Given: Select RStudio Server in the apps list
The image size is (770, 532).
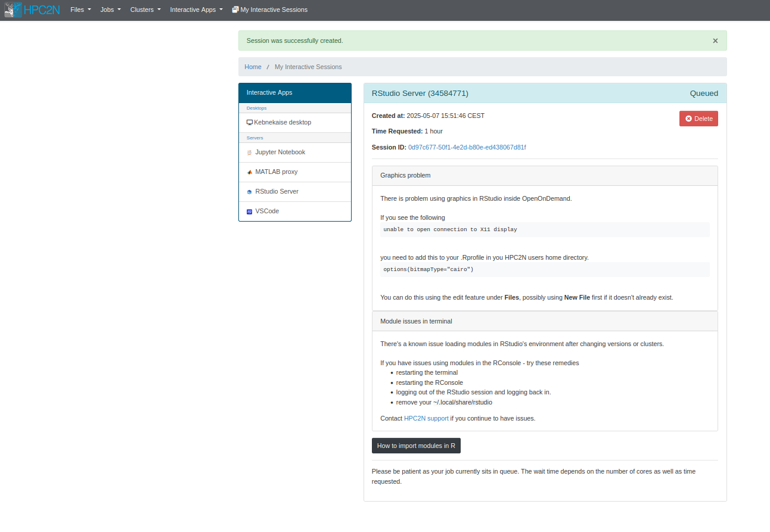Looking at the screenshot, I should (x=295, y=192).
